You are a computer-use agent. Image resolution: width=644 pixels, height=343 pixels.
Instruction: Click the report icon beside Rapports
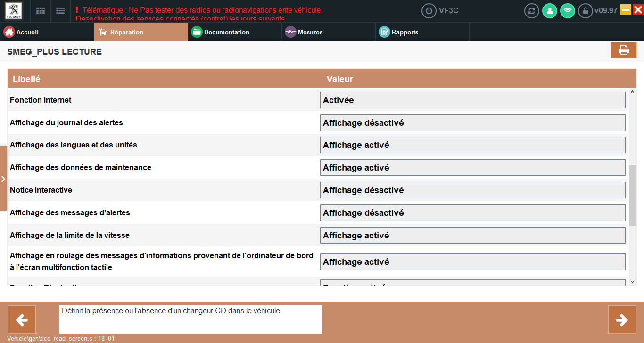[x=384, y=32]
